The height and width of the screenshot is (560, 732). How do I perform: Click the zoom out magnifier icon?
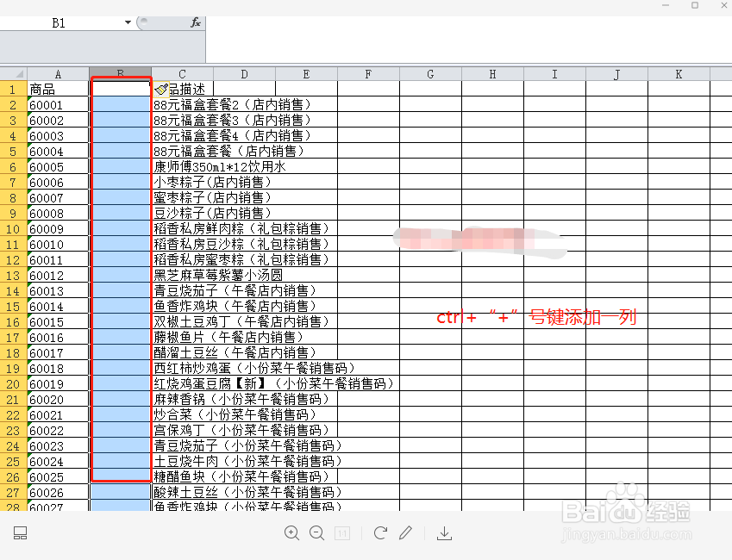click(x=317, y=533)
